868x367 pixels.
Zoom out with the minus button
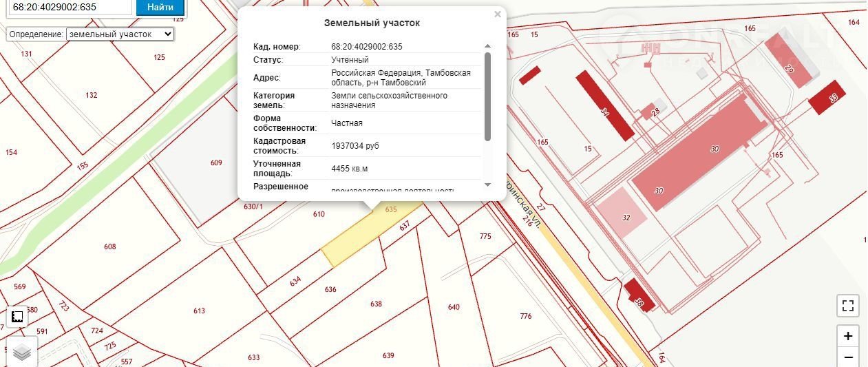(x=848, y=357)
